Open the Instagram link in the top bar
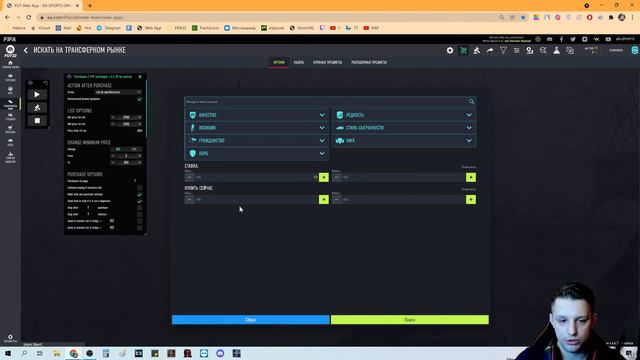This screenshot has width=640, height=360. click(x=584, y=39)
